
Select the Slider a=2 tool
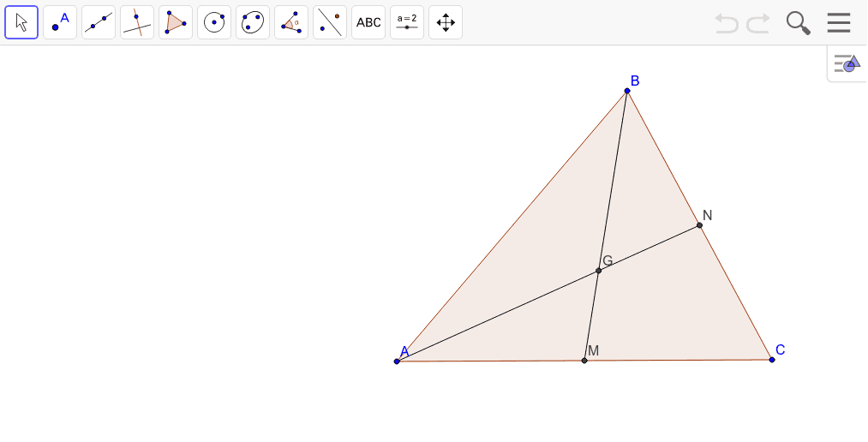click(407, 22)
